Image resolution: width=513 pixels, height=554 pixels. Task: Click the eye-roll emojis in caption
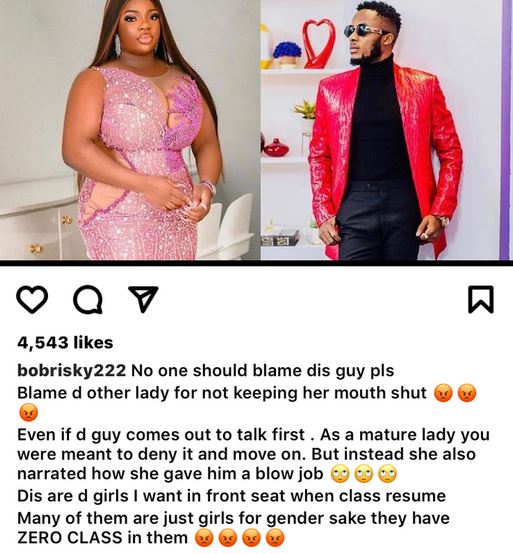tap(364, 474)
